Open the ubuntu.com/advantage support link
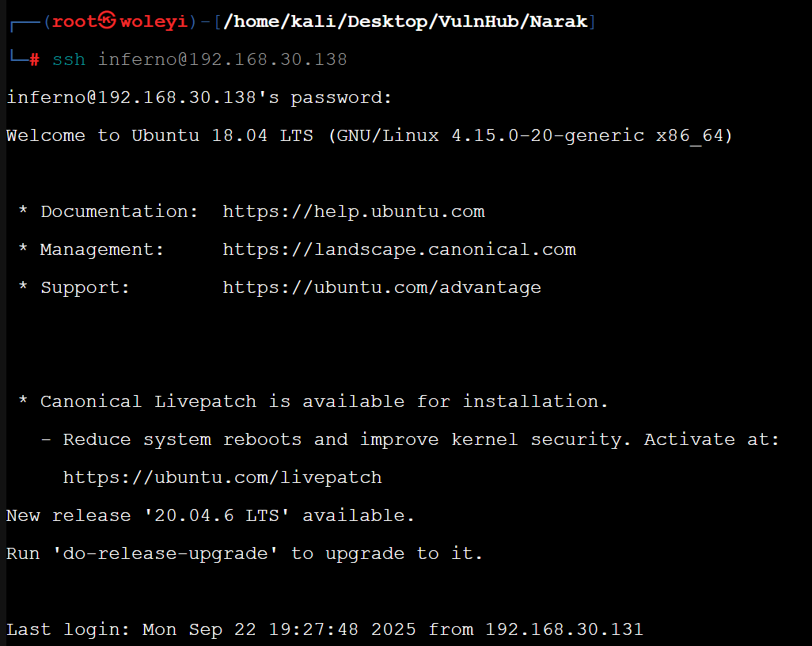This screenshot has height=646, width=812. pyautogui.click(x=381, y=287)
